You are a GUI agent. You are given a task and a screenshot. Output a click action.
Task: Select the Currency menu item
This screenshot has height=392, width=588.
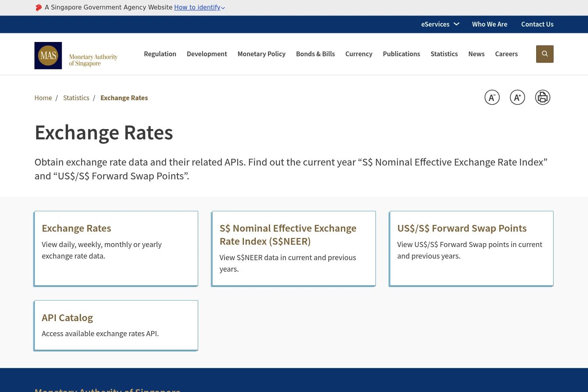[x=359, y=54]
